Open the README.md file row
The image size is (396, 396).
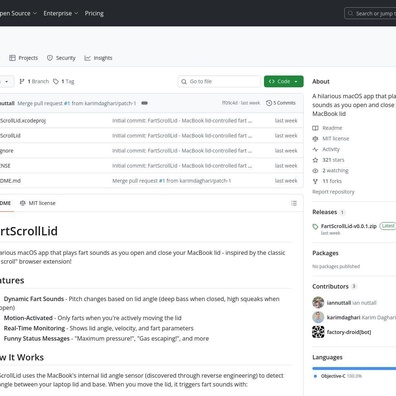point(152,181)
